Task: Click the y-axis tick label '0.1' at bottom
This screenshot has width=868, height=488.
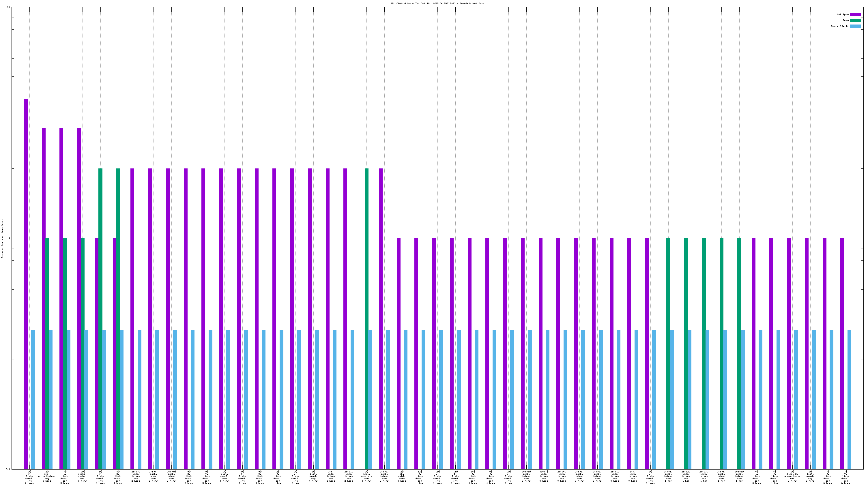Action: click(8, 469)
